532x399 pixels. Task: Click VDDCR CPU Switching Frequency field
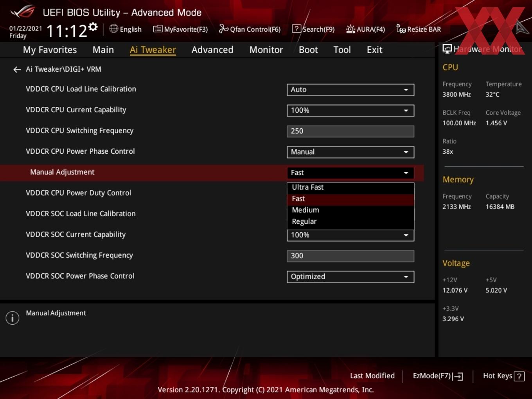click(x=350, y=131)
